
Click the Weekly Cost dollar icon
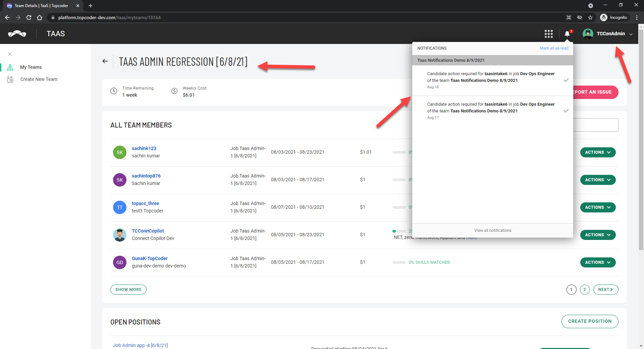point(174,91)
